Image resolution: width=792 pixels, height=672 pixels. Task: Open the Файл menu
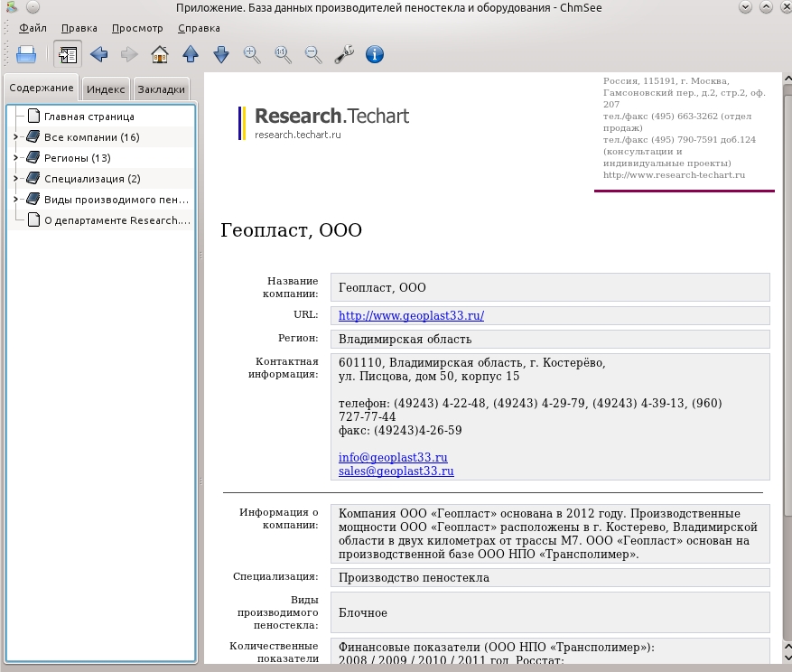(33, 28)
